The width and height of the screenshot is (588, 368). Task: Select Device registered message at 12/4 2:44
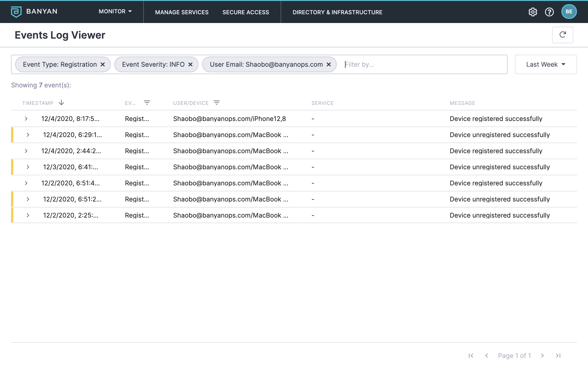[x=496, y=151]
